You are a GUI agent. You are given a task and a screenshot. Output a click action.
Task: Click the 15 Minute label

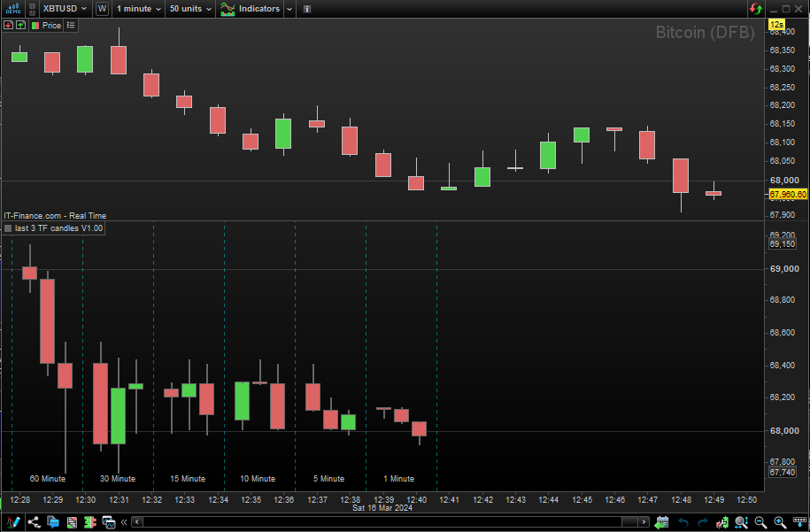click(188, 479)
